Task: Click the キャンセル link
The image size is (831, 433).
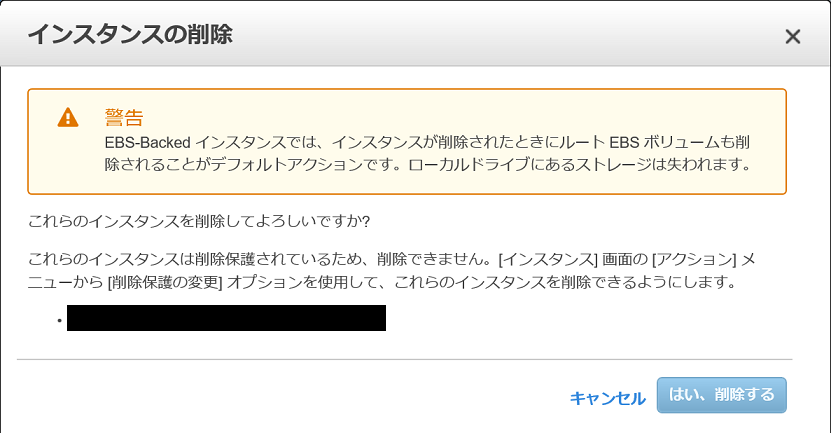Action: click(607, 398)
